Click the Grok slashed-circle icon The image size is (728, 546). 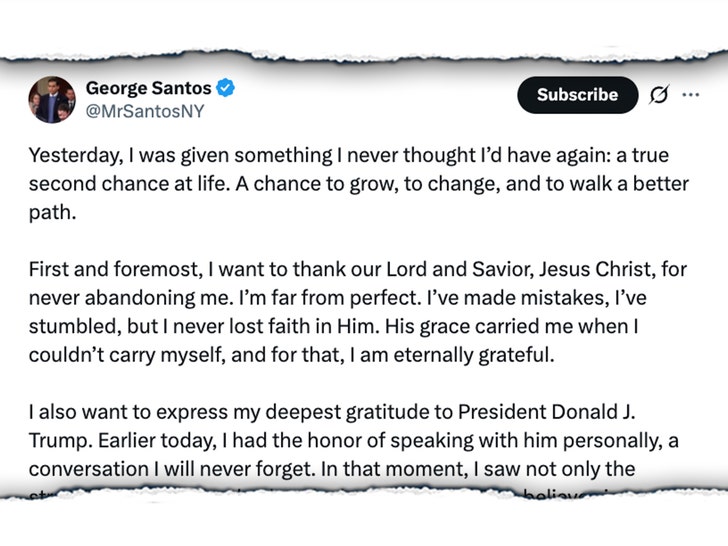point(658,95)
